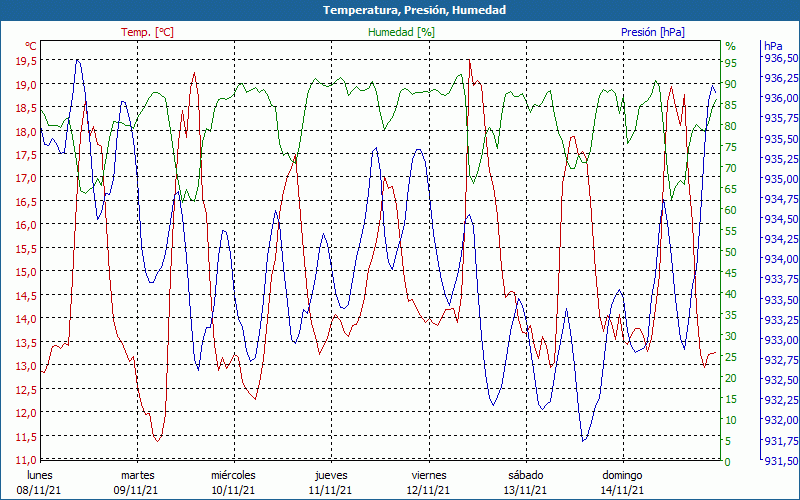Click the 936,50 pressure axis value
800x500 pixels.
click(x=780, y=58)
